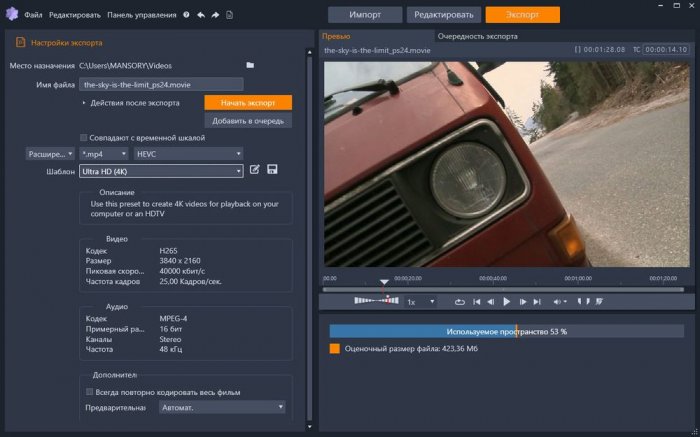Switch to 'Очередность экспорта' tab

[478, 36]
